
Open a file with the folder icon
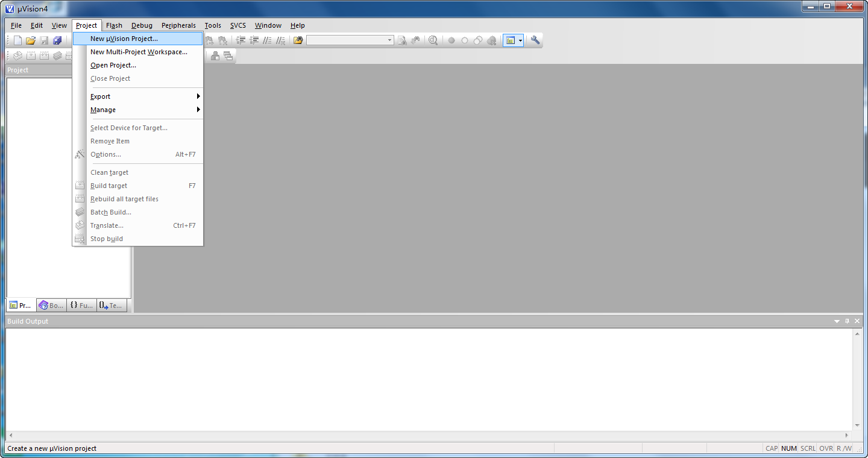pyautogui.click(x=31, y=40)
